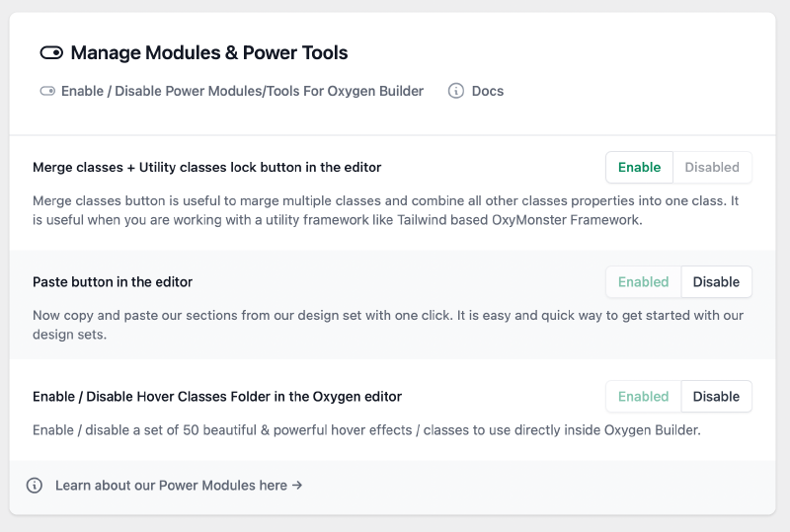Click the Hover Classes Folder setting title
Viewport: 790px width, 532px height.
pos(217,397)
